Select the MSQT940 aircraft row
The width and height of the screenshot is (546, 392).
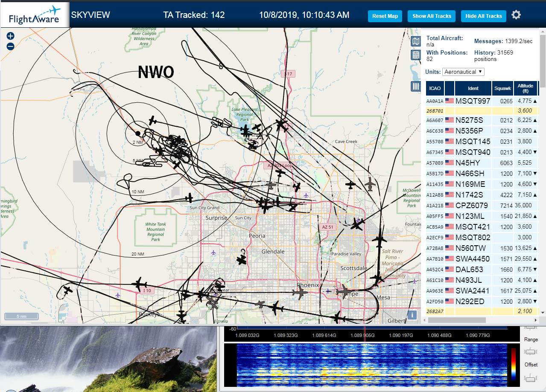click(482, 152)
